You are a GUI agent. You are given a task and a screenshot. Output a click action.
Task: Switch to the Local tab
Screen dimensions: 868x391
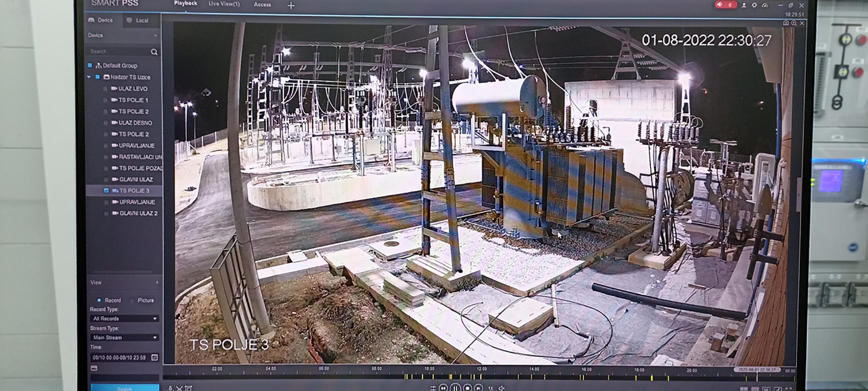pyautogui.click(x=138, y=20)
